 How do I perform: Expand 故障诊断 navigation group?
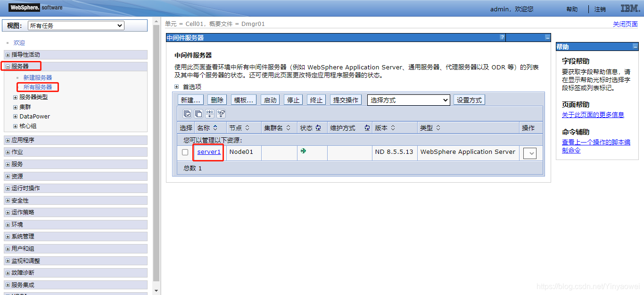pyautogui.click(x=8, y=273)
